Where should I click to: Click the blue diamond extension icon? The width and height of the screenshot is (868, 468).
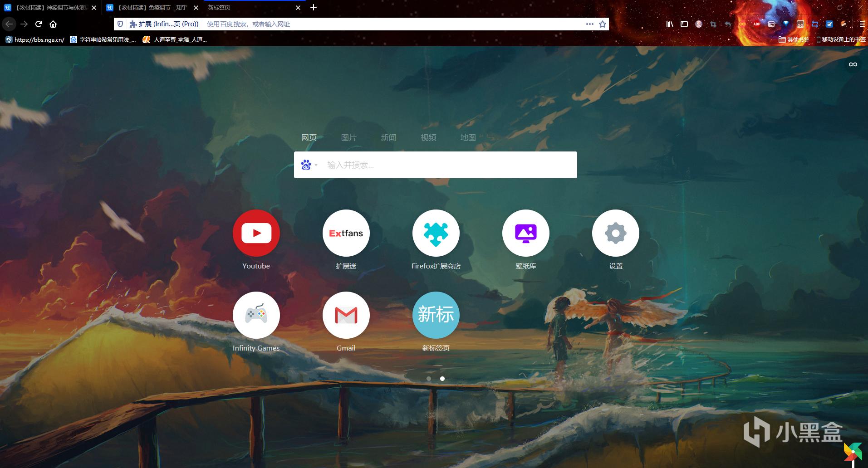click(x=786, y=24)
